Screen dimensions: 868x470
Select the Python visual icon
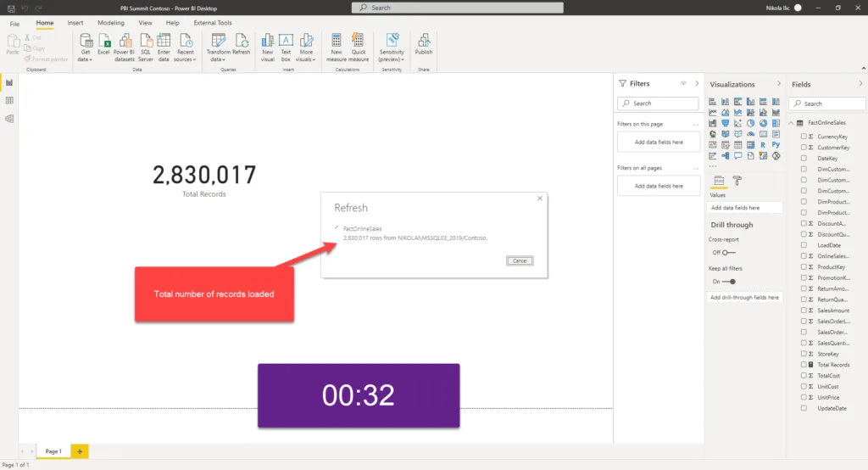pyautogui.click(x=776, y=145)
